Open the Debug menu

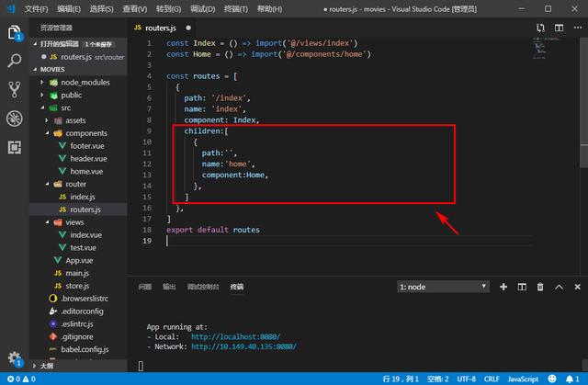202,8
